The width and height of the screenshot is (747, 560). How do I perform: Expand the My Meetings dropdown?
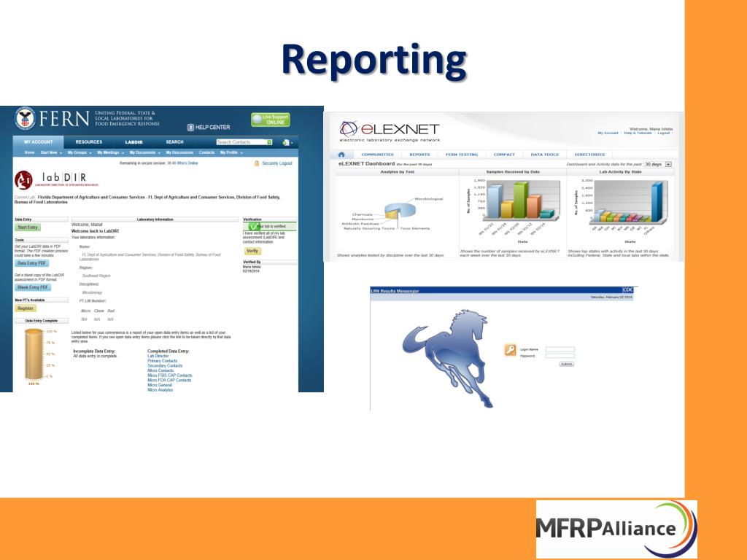tap(111, 153)
